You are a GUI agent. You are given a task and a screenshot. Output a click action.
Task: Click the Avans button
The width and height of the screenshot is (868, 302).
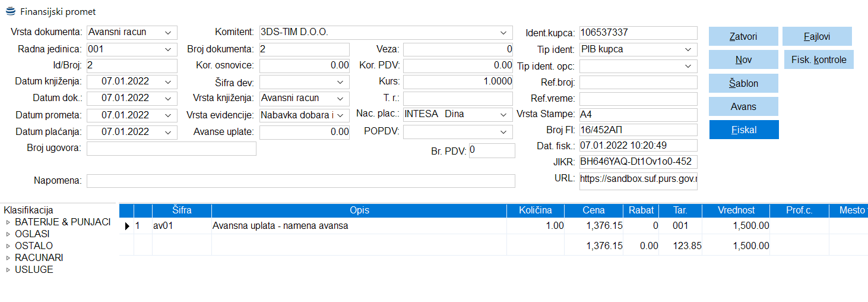(x=743, y=106)
